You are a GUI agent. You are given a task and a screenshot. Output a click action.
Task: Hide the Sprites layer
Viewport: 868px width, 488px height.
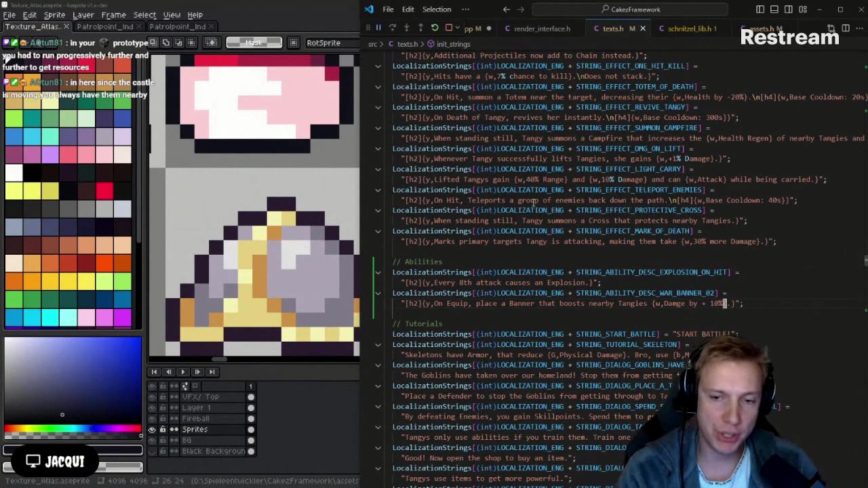(x=152, y=430)
